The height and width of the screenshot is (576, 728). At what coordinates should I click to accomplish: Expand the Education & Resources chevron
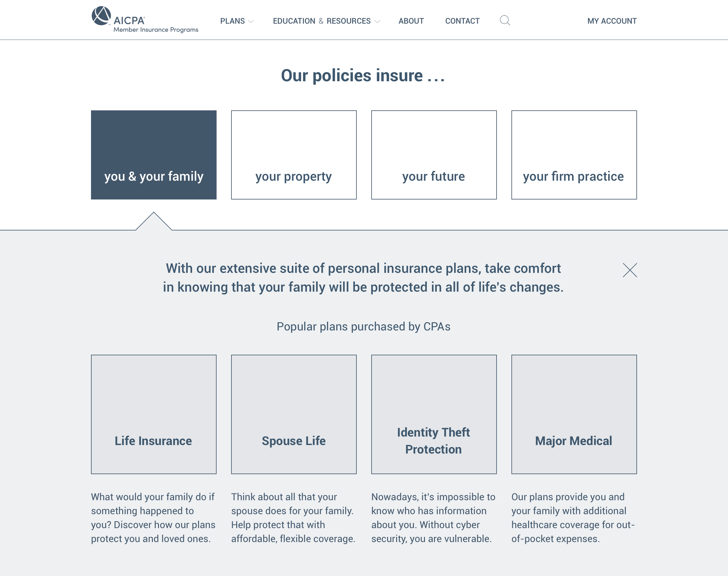pos(377,22)
